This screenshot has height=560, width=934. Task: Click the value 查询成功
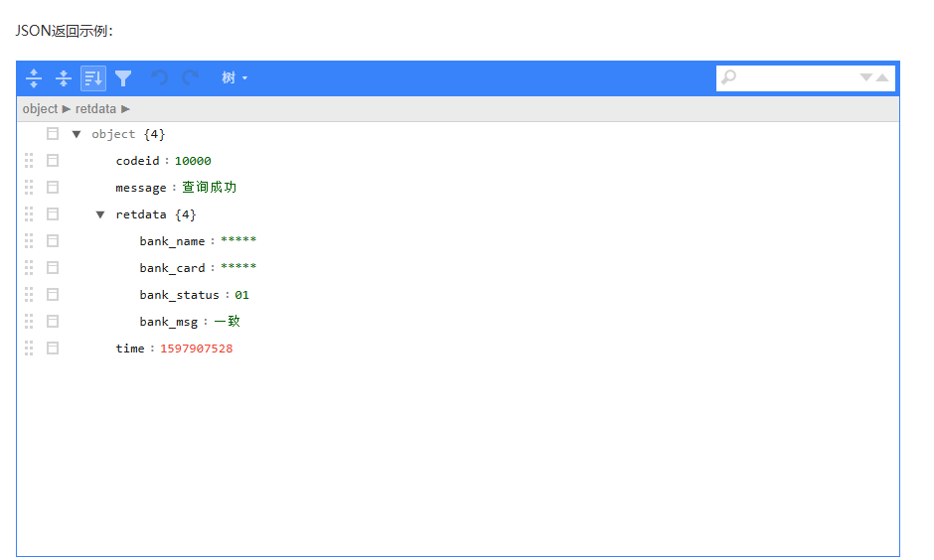[x=209, y=188]
